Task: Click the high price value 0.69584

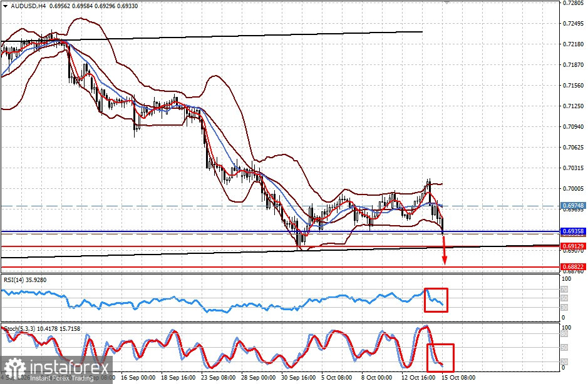Action: pos(81,6)
